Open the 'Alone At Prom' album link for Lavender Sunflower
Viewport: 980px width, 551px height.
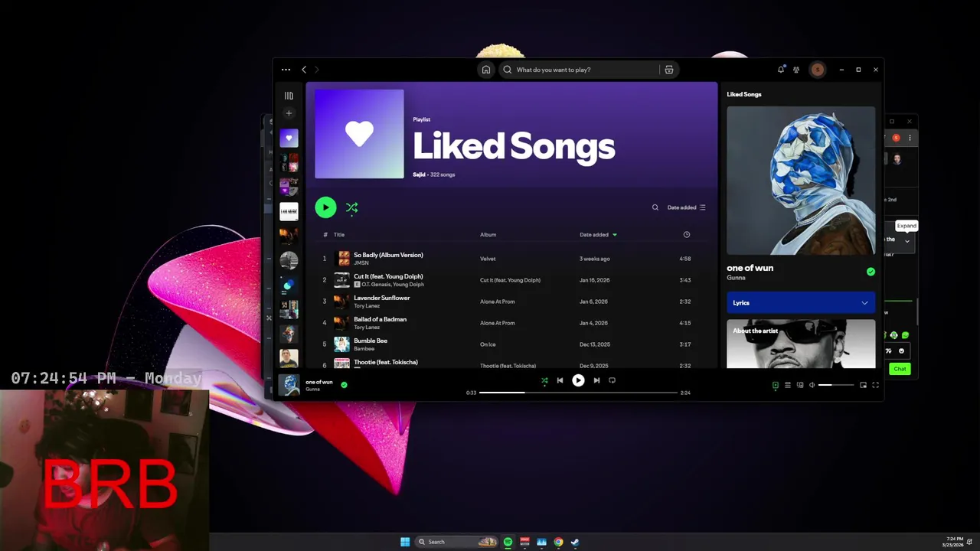click(x=498, y=302)
